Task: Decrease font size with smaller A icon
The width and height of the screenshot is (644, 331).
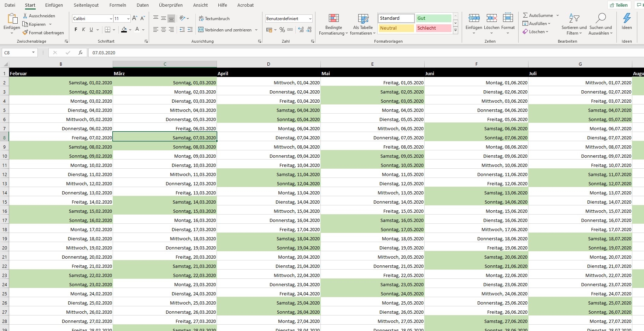Action: 142,18
